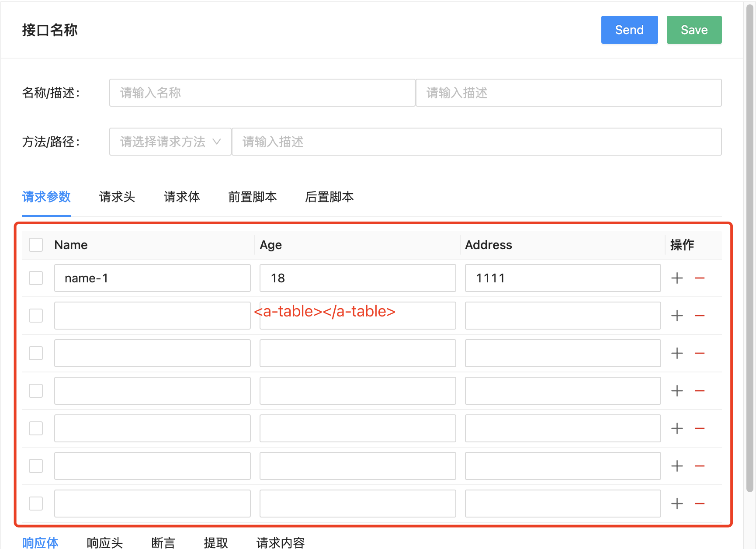Select the 响应体 tab
The width and height of the screenshot is (756, 549).
click(40, 542)
